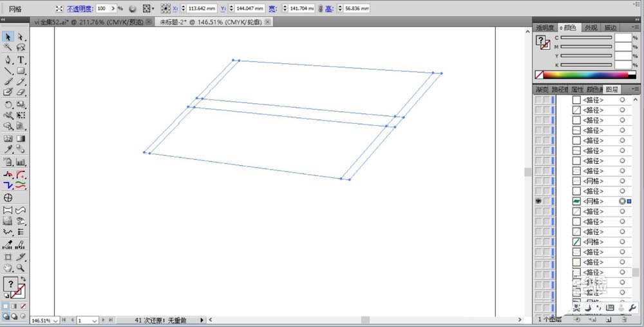Set paint mode to None in toolbox
The height and width of the screenshot is (327, 644).
point(23,306)
